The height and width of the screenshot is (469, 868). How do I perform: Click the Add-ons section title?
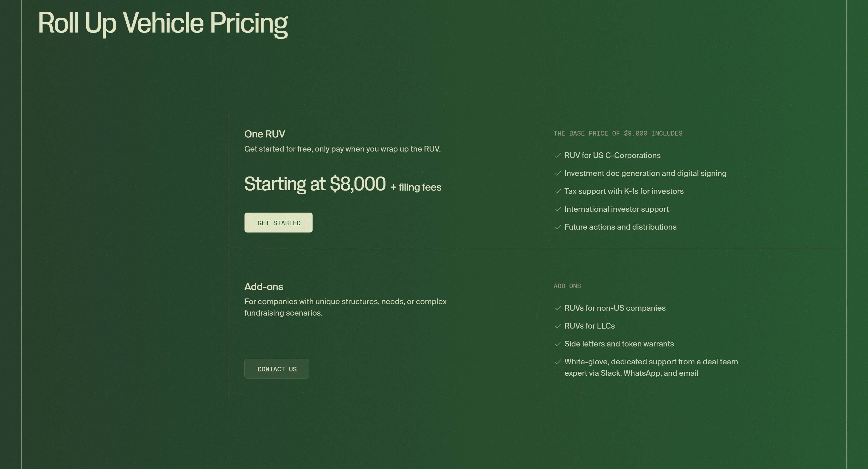pyautogui.click(x=263, y=287)
